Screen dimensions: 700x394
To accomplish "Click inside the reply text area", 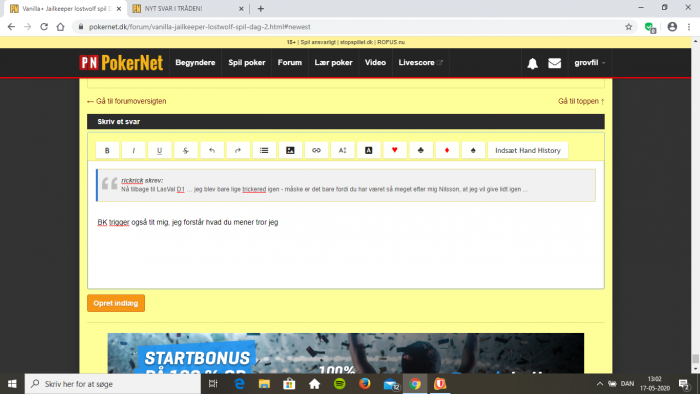I will (346, 250).
